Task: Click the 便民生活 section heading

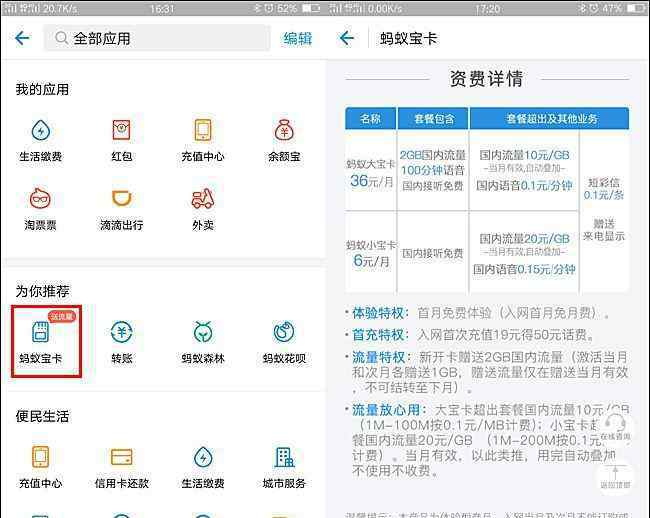Action: pyautogui.click(x=42, y=416)
